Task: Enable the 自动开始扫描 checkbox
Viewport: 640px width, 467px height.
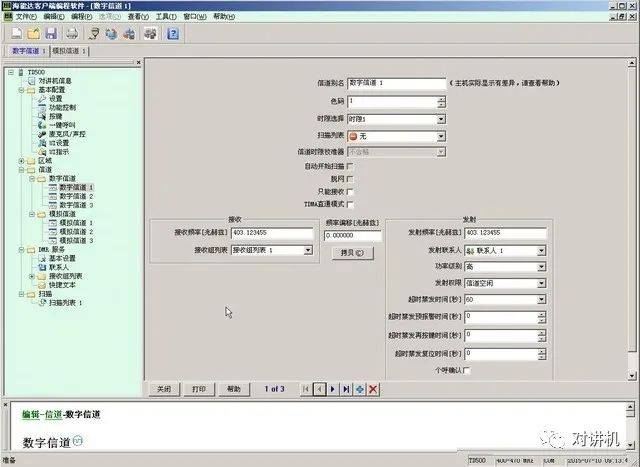Action: point(349,165)
